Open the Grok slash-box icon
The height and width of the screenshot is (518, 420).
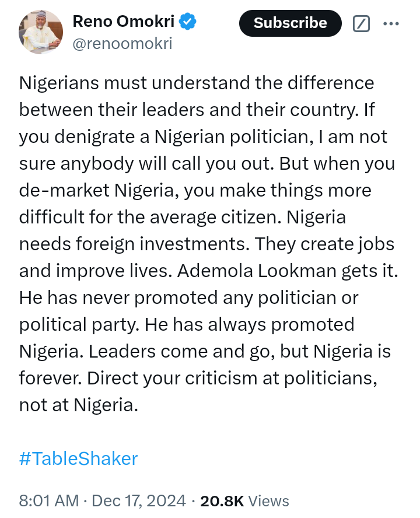pyautogui.click(x=361, y=23)
